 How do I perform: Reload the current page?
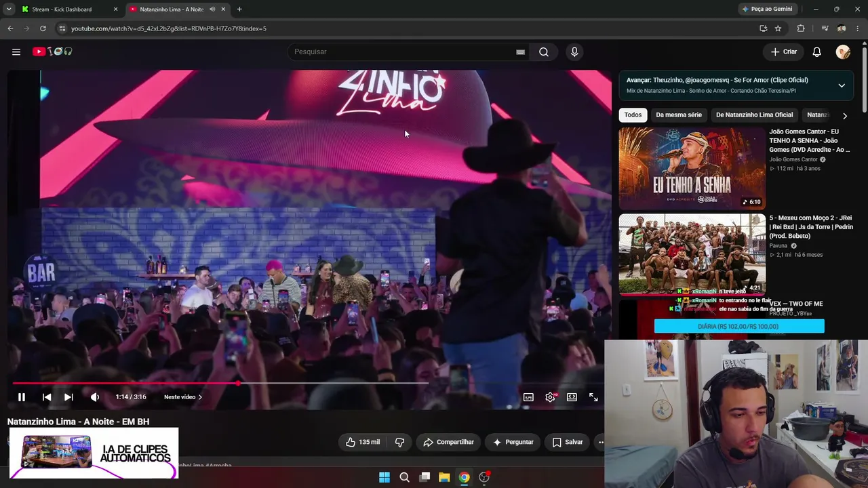43,28
